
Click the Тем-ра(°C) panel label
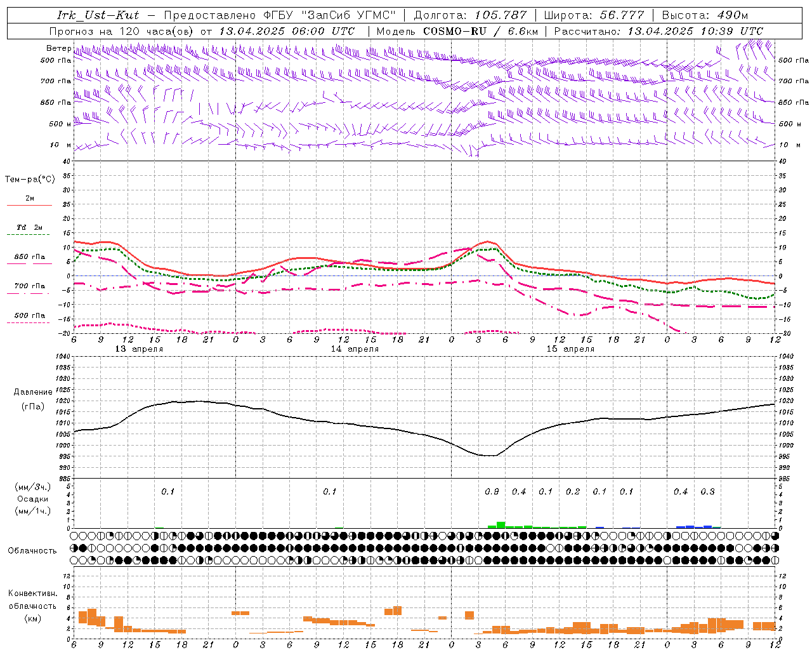[x=30, y=180]
